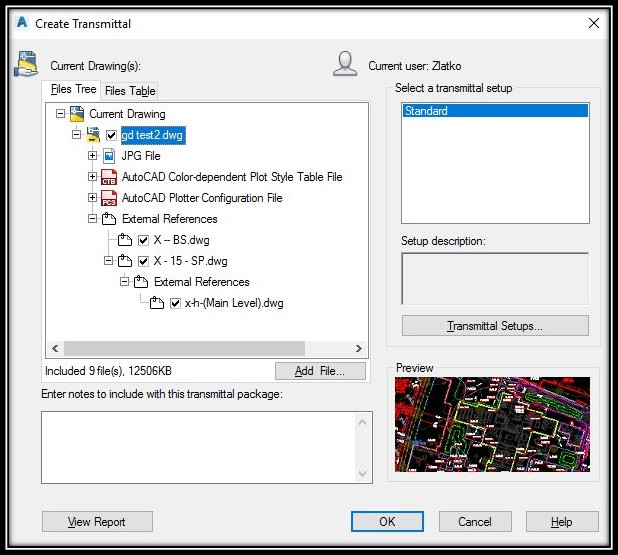Click the Add File... button
The image size is (618, 555).
(320, 371)
